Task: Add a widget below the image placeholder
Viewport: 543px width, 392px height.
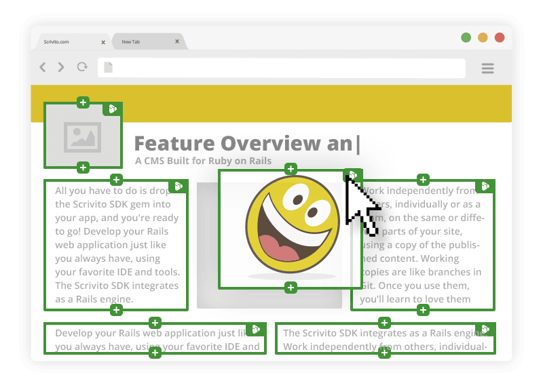Action: click(x=83, y=168)
